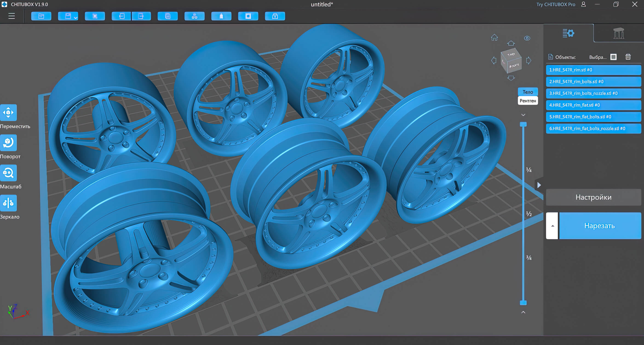Select the Масштаб scale tool
Screen dimensions: 644x345
tap(8, 173)
